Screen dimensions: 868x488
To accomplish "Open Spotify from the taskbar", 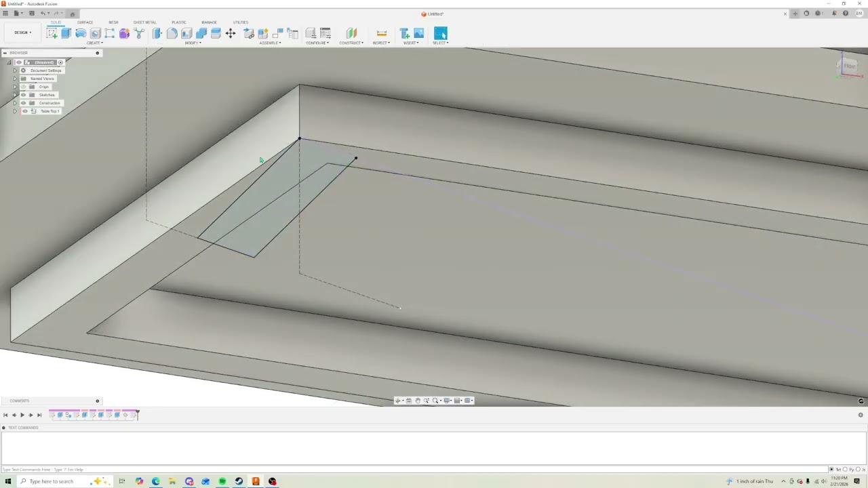I will (x=222, y=481).
